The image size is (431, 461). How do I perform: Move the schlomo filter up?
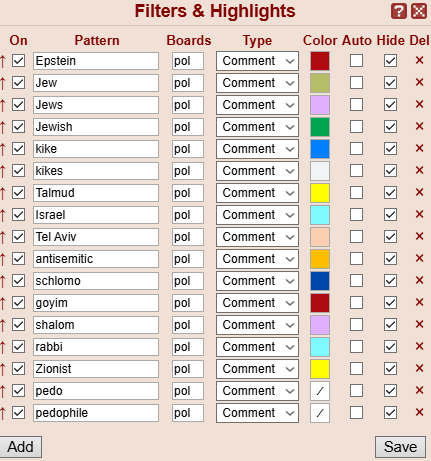pos(3,281)
